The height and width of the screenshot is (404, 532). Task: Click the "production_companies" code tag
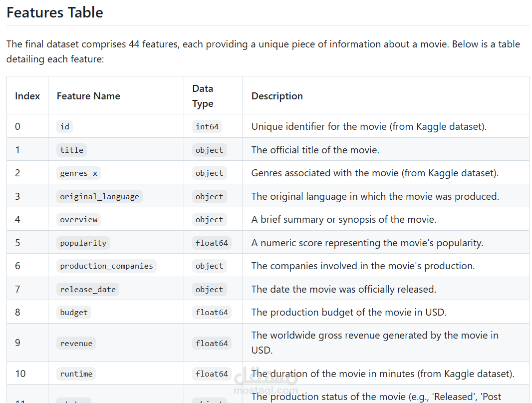point(106,266)
